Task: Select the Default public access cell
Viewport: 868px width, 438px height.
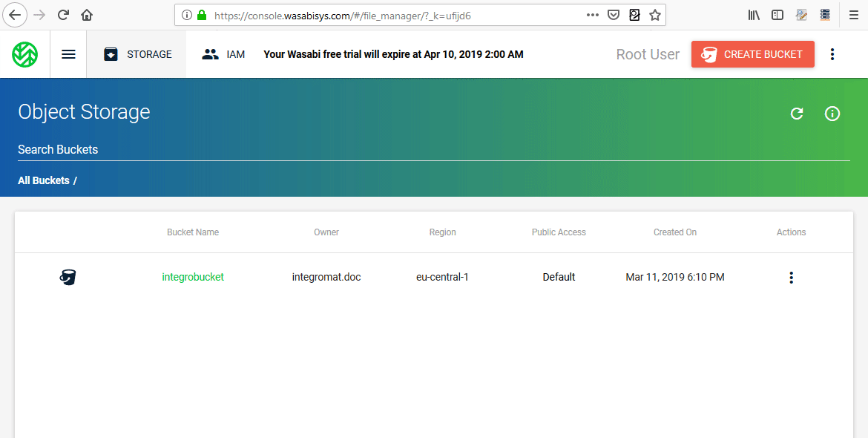Action: click(559, 277)
